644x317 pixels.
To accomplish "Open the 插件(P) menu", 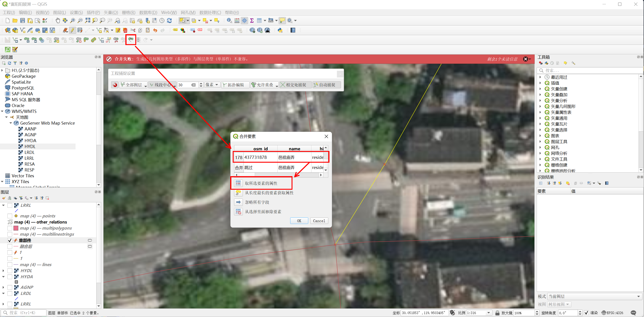I will click(x=93, y=12).
